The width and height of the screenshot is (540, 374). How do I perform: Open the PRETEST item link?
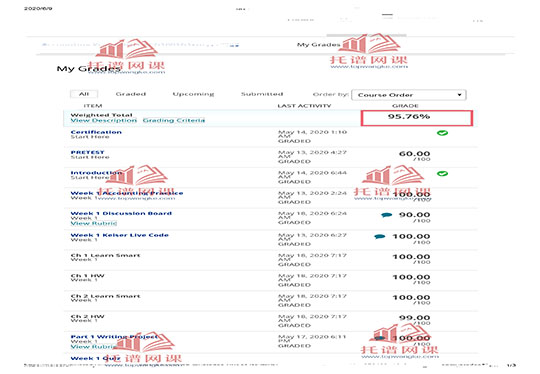point(87,153)
